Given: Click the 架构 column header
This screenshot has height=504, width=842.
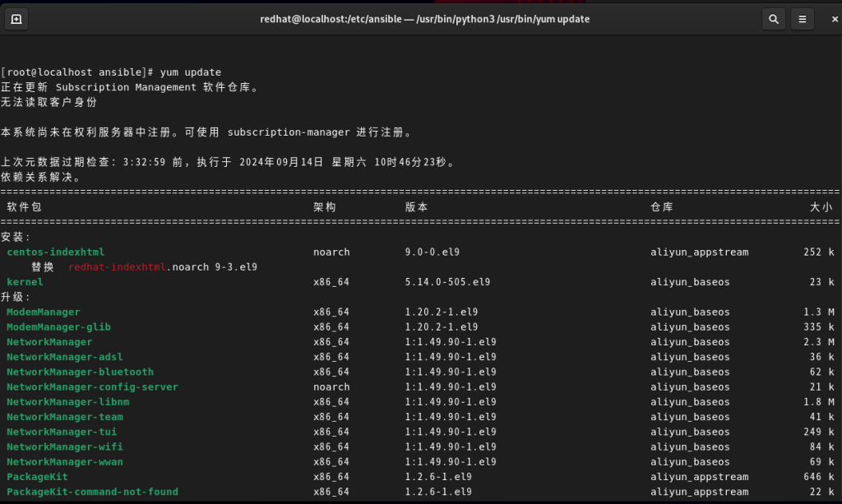Looking at the screenshot, I should pos(324,207).
